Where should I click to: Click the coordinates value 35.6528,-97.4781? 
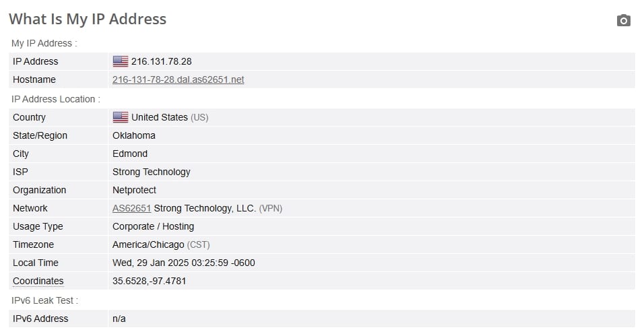tap(149, 281)
